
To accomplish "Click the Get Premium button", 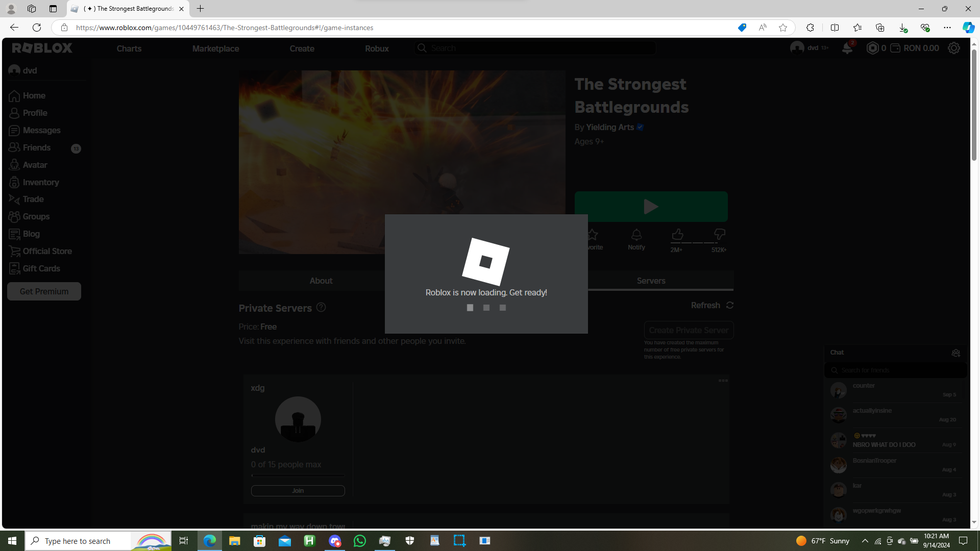I will 44,291.
